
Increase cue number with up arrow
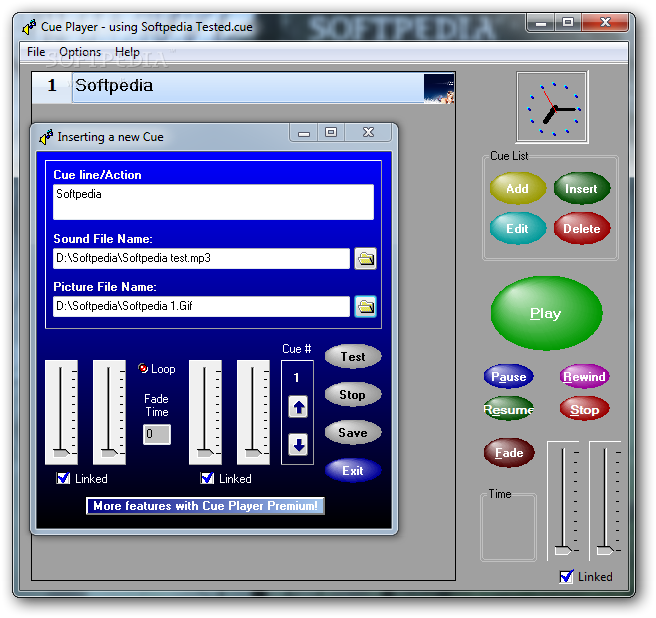(x=298, y=407)
